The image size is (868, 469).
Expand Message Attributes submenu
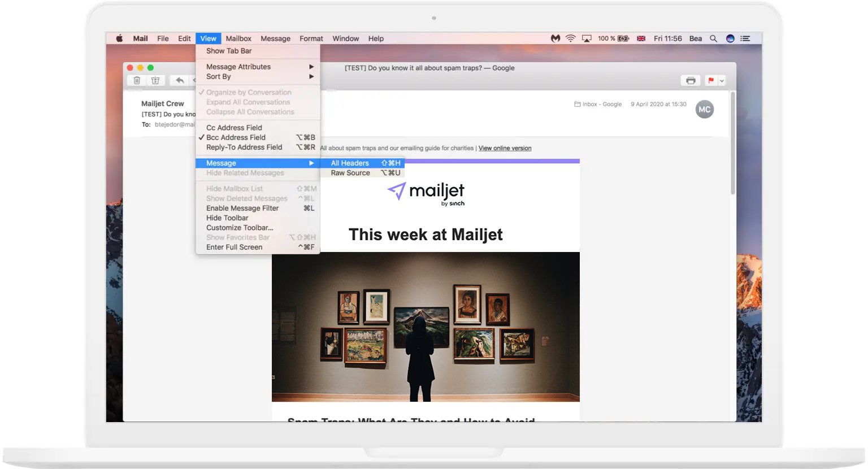[x=258, y=67]
